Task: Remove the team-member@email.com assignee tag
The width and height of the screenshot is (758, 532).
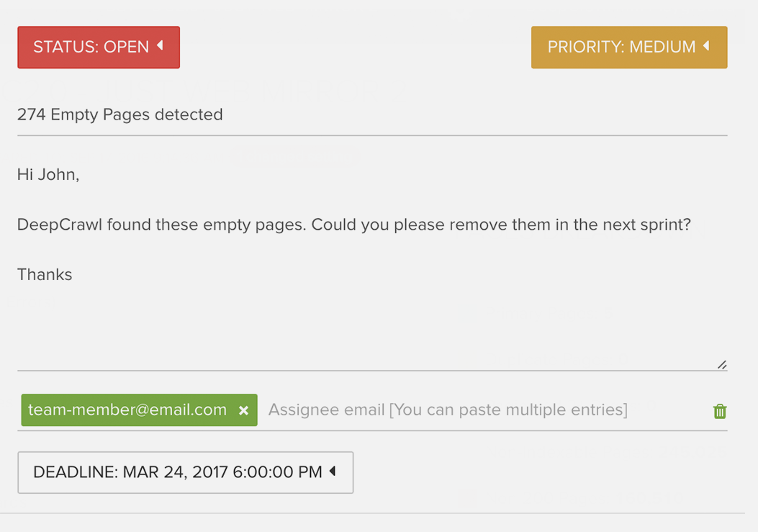Action: 243,410
